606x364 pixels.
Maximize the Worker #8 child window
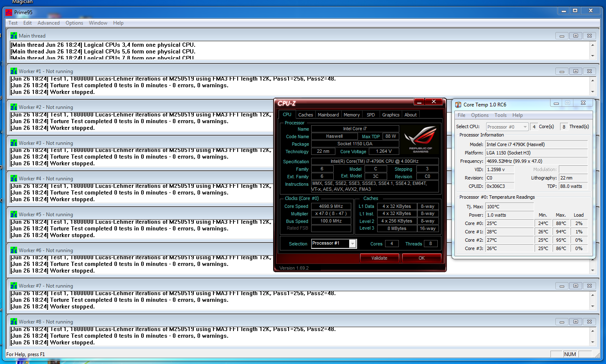[x=576, y=322]
